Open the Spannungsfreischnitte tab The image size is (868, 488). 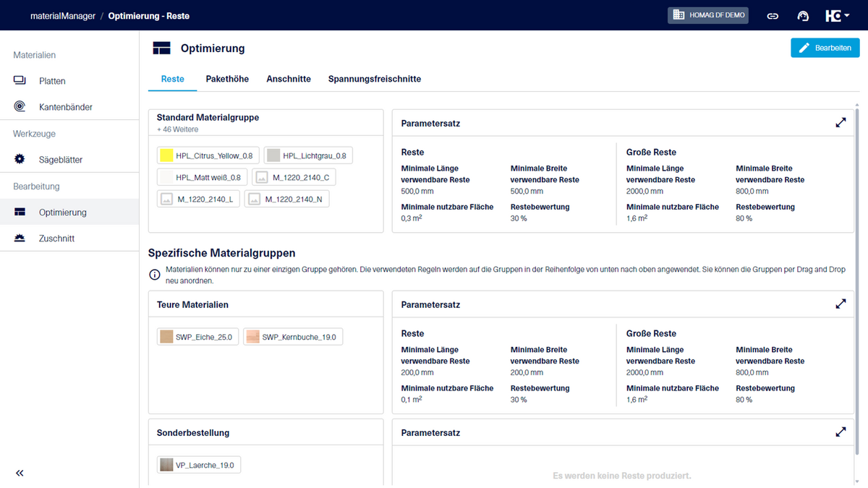pos(374,79)
